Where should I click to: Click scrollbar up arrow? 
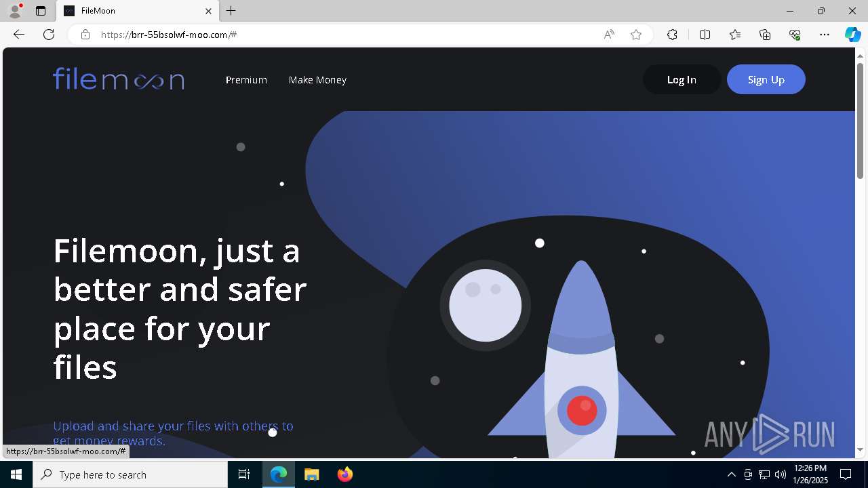click(861, 55)
